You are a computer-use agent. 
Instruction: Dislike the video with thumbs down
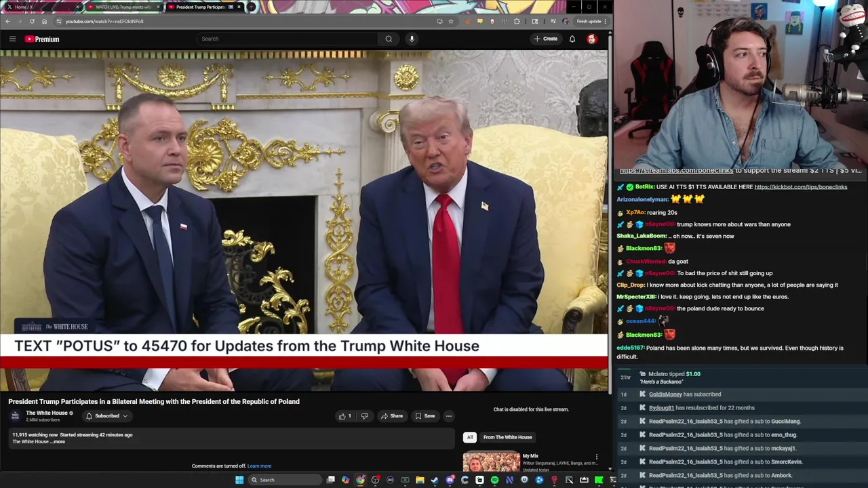coord(364,416)
